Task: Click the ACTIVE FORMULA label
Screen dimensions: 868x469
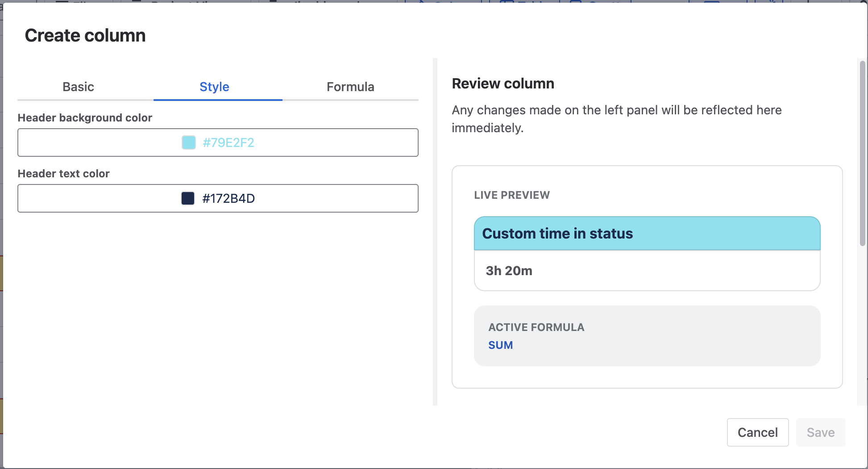Action: 536,327
